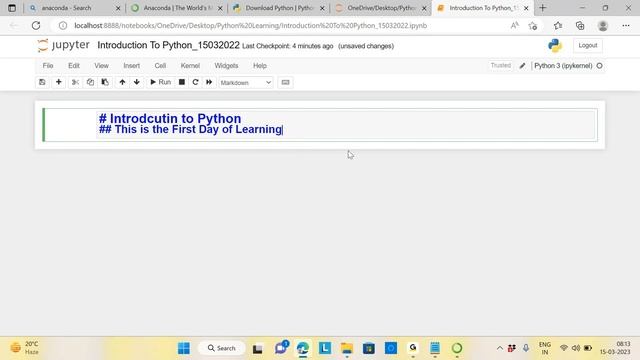Copy selected cells icon
The height and width of the screenshot is (360, 640).
(x=90, y=82)
